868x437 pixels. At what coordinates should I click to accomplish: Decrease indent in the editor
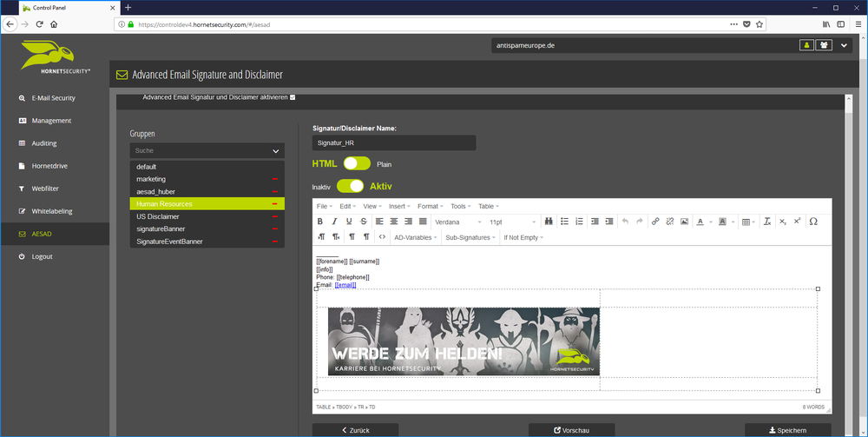point(595,222)
